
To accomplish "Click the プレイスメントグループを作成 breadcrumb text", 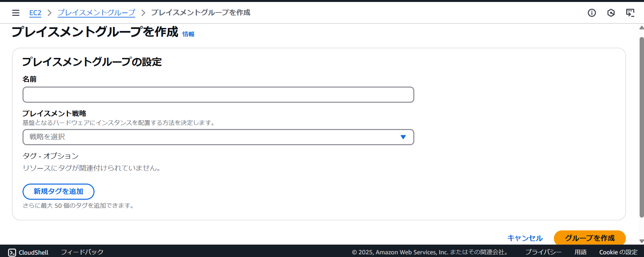I will [201, 13].
